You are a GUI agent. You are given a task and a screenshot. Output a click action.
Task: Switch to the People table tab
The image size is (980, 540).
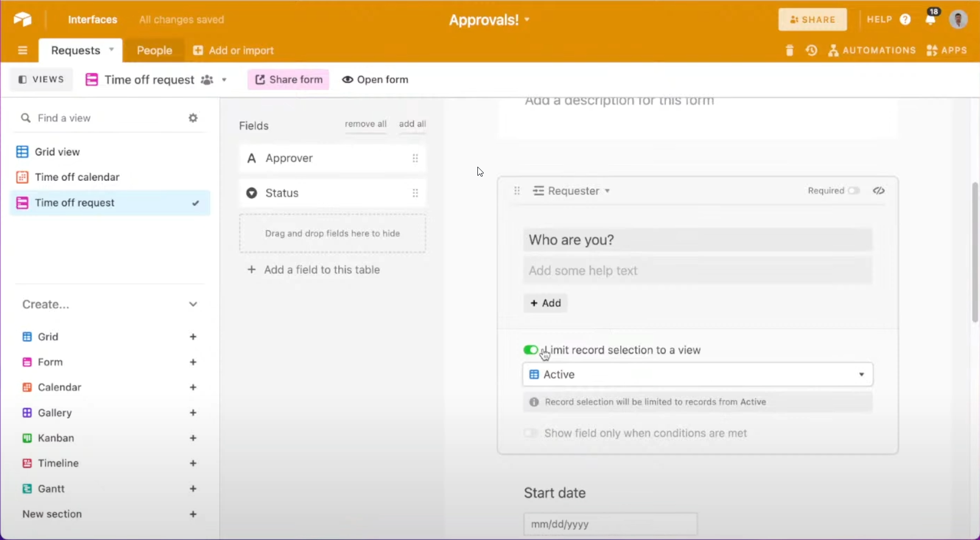(x=154, y=50)
